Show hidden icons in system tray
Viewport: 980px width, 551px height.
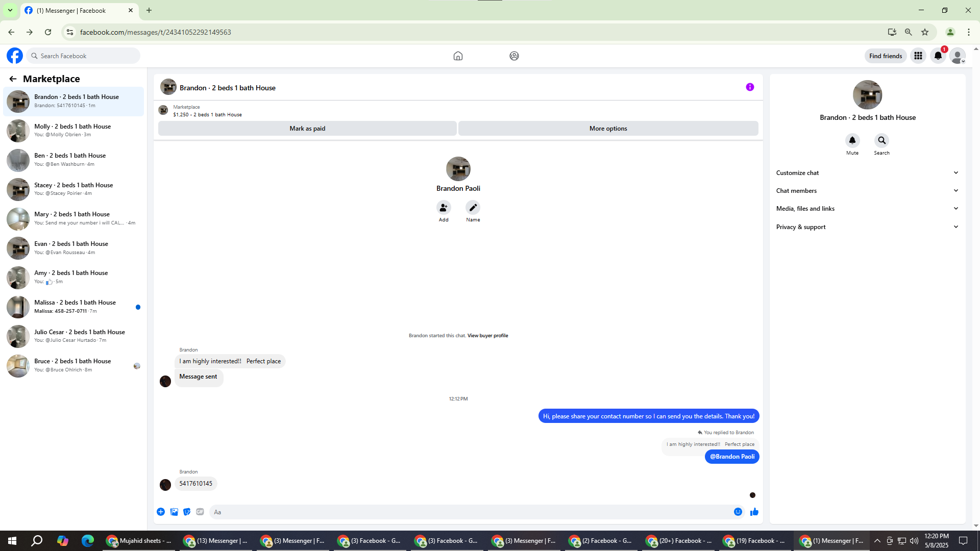pos(877,541)
